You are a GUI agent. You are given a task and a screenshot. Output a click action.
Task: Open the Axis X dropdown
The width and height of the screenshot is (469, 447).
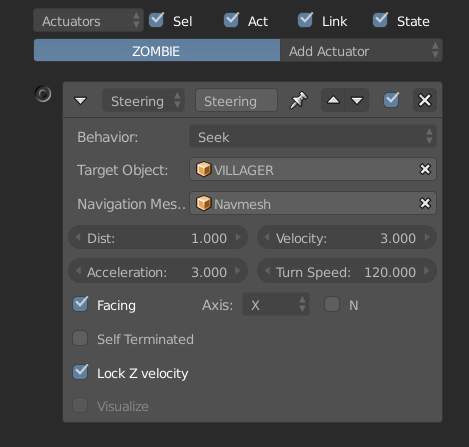click(276, 304)
